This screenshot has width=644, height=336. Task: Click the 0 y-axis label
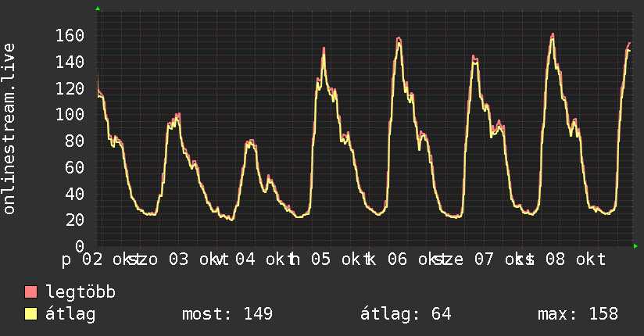click(x=80, y=246)
